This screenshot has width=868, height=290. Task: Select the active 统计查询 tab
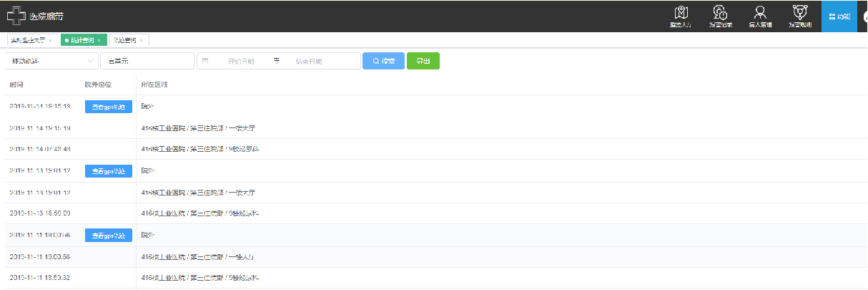(81, 40)
